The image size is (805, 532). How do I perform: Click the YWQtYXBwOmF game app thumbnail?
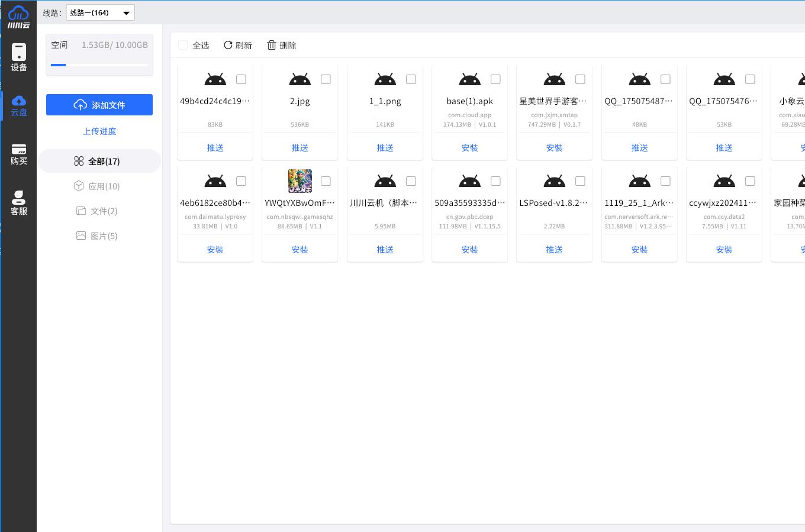[300, 181]
